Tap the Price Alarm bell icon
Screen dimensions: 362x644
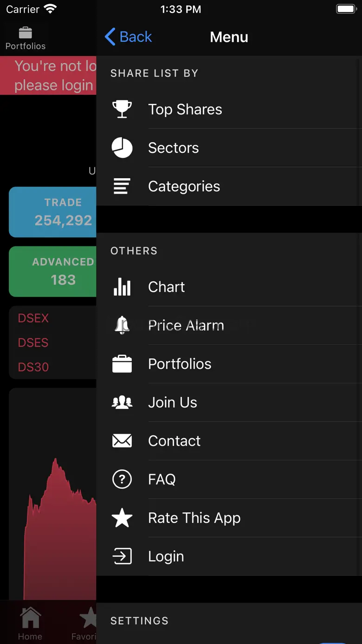122,325
